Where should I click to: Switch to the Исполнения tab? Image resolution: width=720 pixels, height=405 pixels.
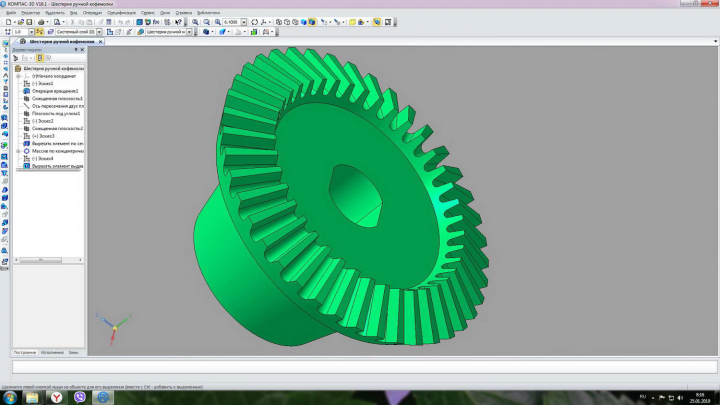click(52, 353)
